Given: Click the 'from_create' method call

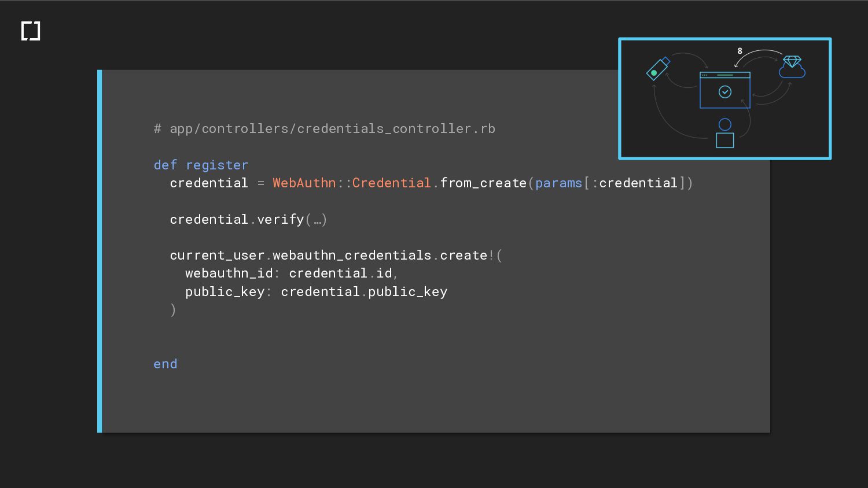Looking at the screenshot, I should click(x=483, y=183).
